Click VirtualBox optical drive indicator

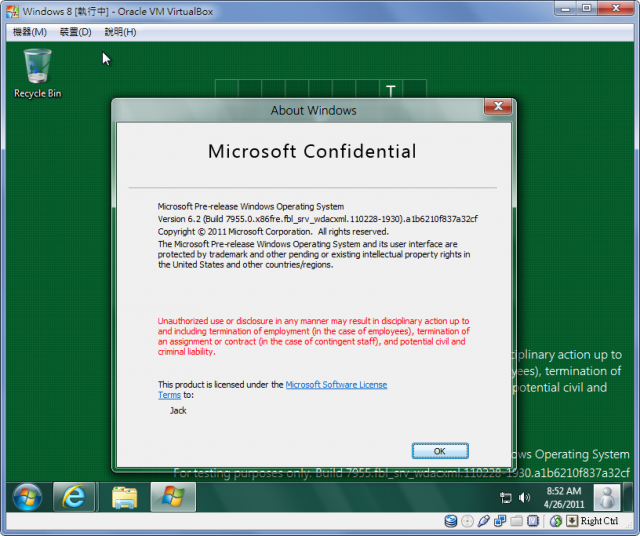(467, 521)
